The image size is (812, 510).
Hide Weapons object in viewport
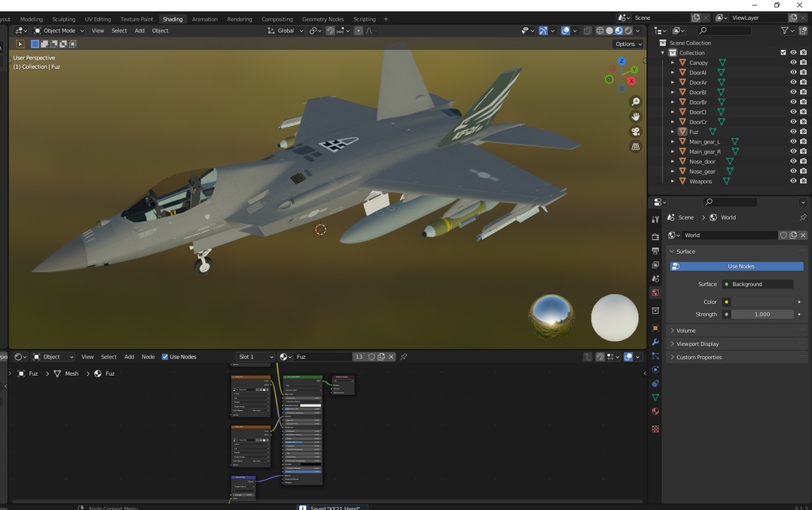[x=793, y=181]
